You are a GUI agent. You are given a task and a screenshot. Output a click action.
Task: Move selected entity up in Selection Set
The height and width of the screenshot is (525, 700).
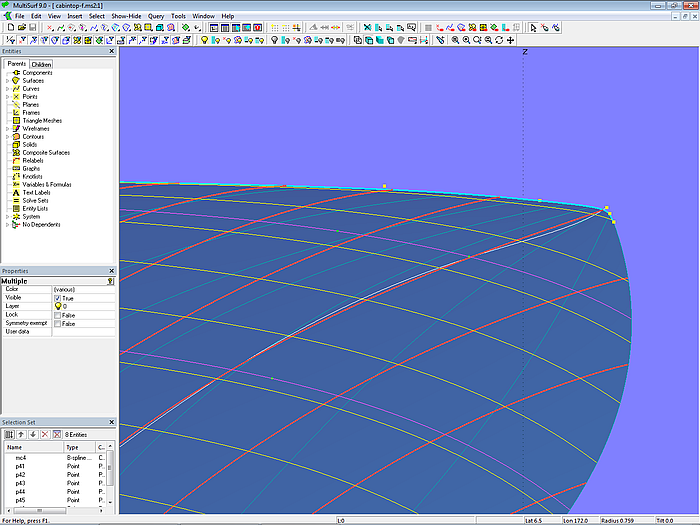pyautogui.click(x=20, y=434)
